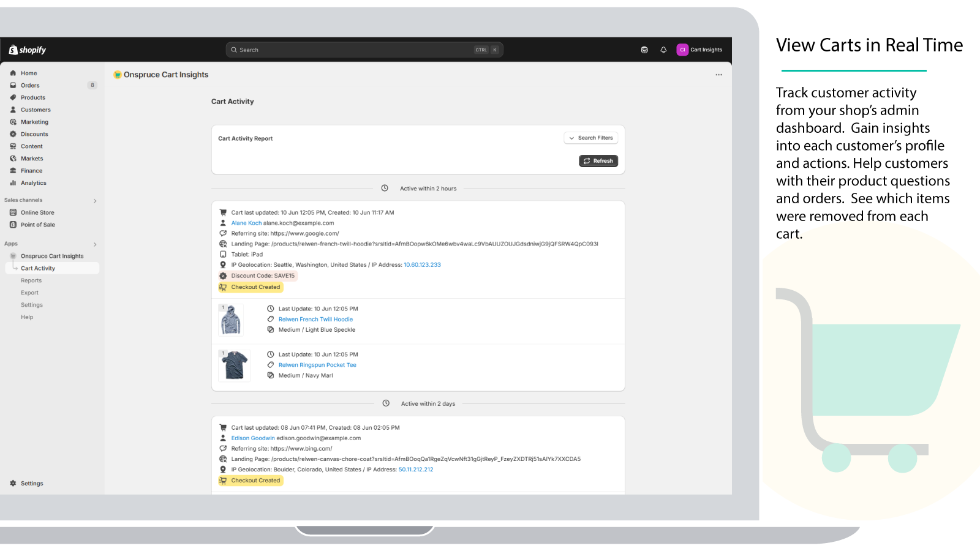Open Customers in the sidebar
Viewport: 980px width, 551px height.
(36, 110)
